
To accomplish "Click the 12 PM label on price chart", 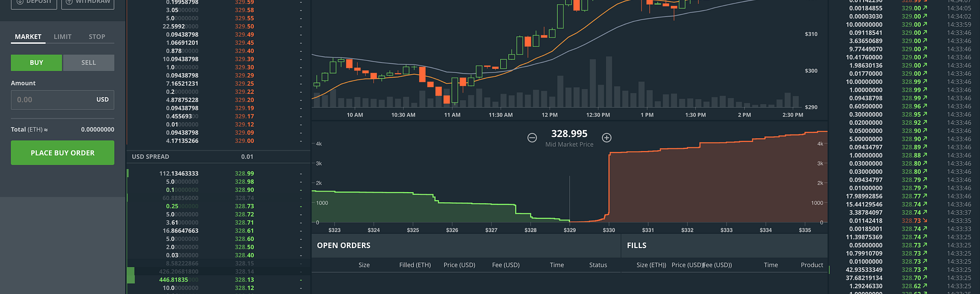I will click(x=550, y=115).
